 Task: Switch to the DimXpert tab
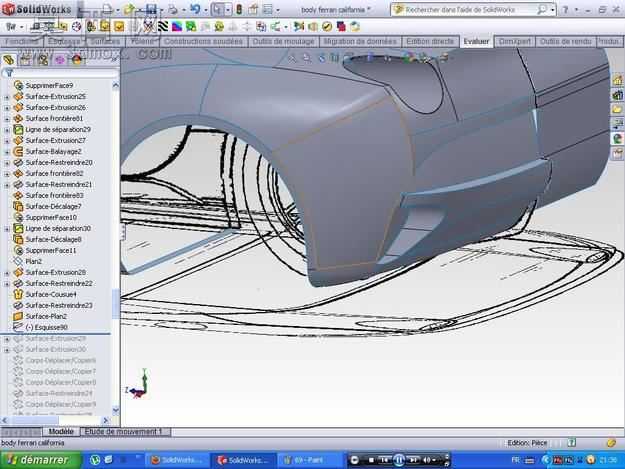[515, 41]
